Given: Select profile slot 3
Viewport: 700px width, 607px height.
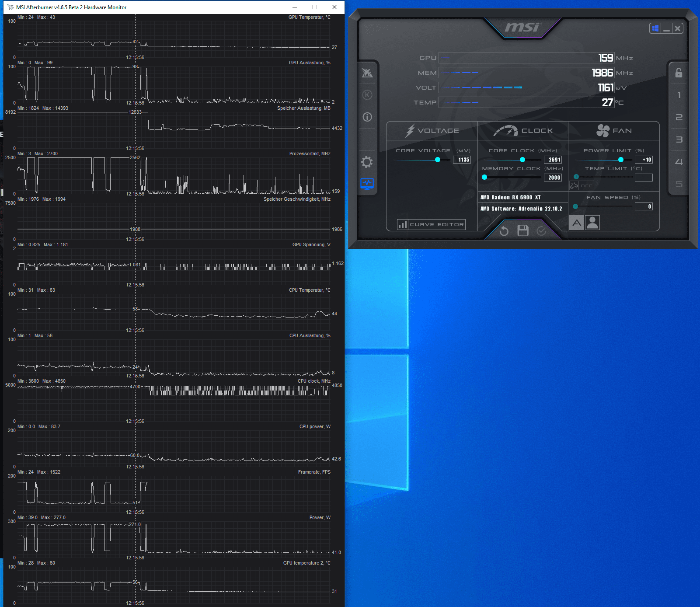Looking at the screenshot, I should pyautogui.click(x=679, y=140).
